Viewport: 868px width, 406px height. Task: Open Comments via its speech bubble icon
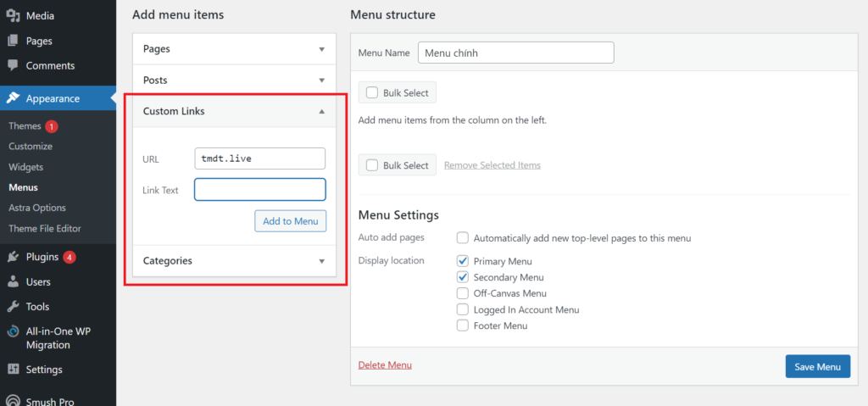(14, 66)
